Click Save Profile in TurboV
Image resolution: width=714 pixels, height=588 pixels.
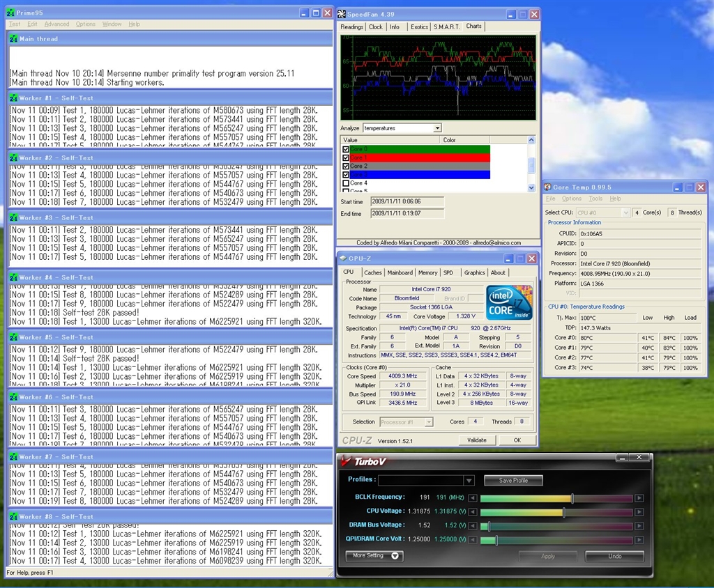pos(513,481)
